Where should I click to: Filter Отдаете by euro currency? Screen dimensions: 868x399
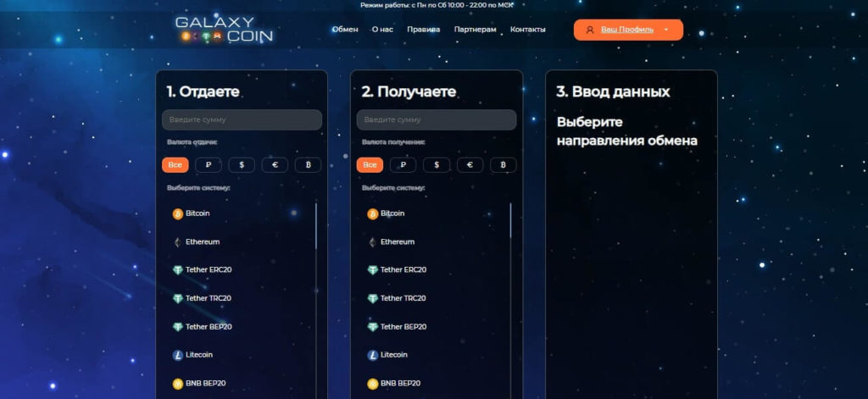click(275, 165)
